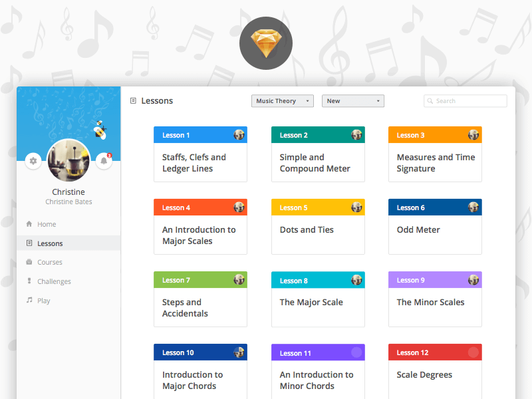Toggle the avatar badge on Lesson 5 header
532x399 pixels.
coord(356,207)
